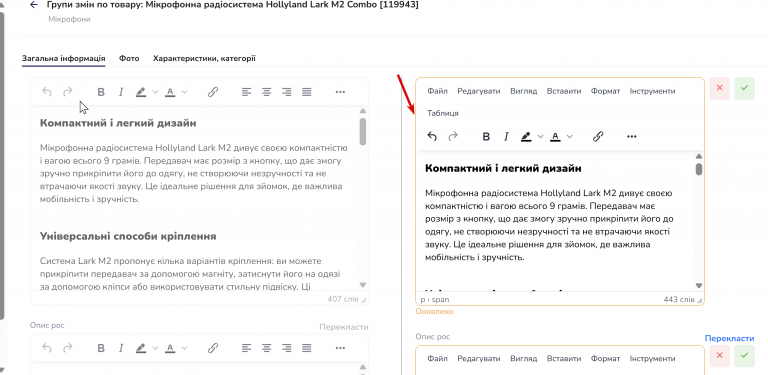Image resolution: width=768 pixels, height=375 pixels.
Task: Click the blue Перекласти link on right
Action: [x=729, y=338]
